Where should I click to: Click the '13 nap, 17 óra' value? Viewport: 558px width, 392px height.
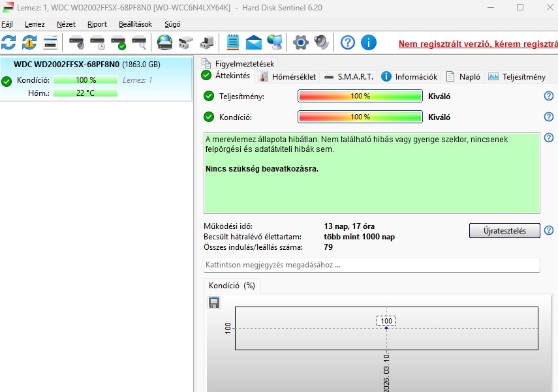coord(349,226)
